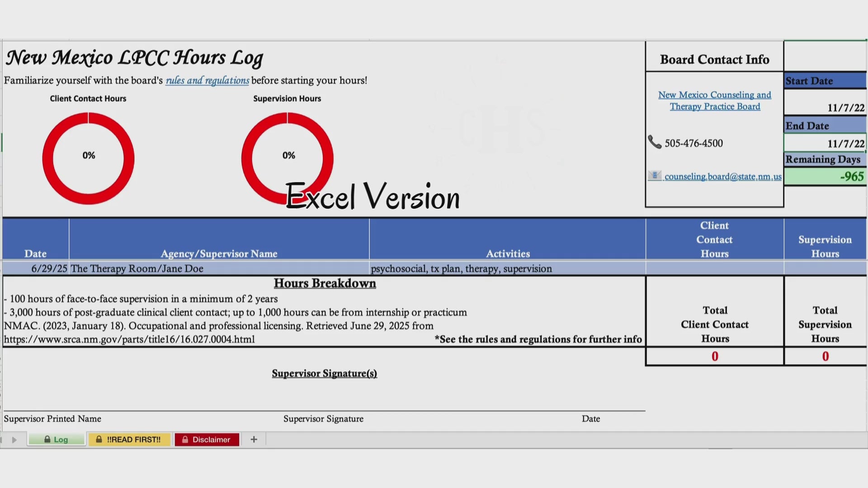The height and width of the screenshot is (488, 868).
Task: Click the email envelope icon
Action: click(x=655, y=175)
